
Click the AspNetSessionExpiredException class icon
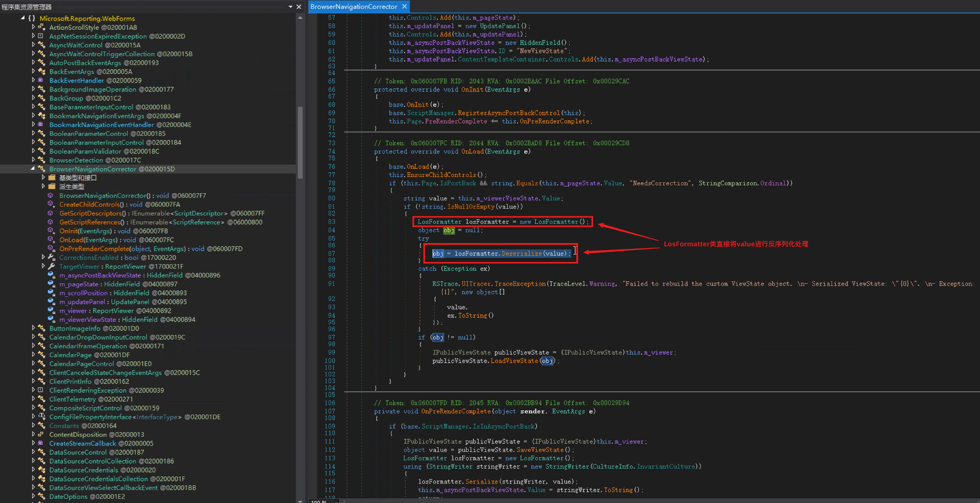pos(41,36)
